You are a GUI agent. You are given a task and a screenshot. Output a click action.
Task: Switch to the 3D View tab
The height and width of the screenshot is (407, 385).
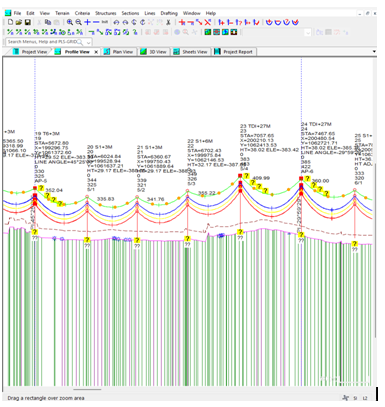154,52
